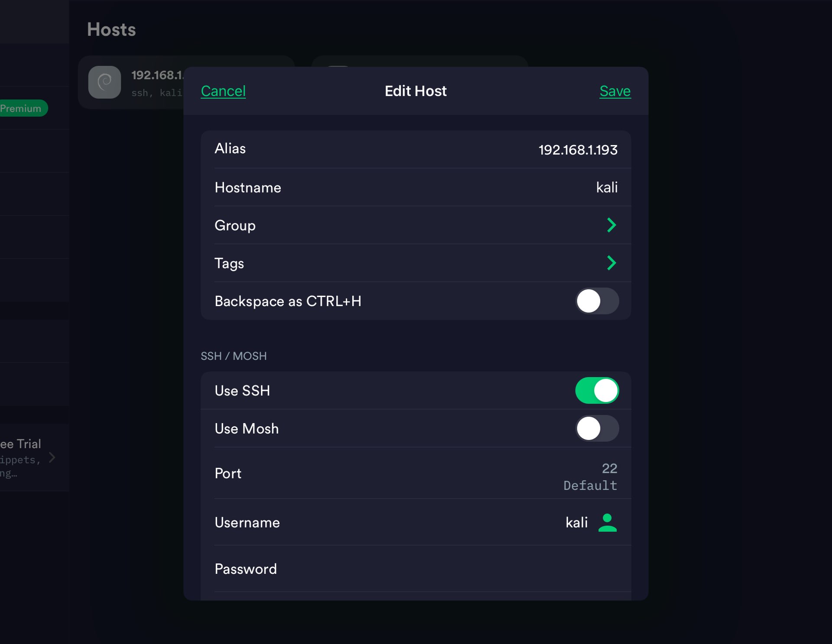The height and width of the screenshot is (644, 832).
Task: Enable the Use Mosh switch
Action: point(597,428)
